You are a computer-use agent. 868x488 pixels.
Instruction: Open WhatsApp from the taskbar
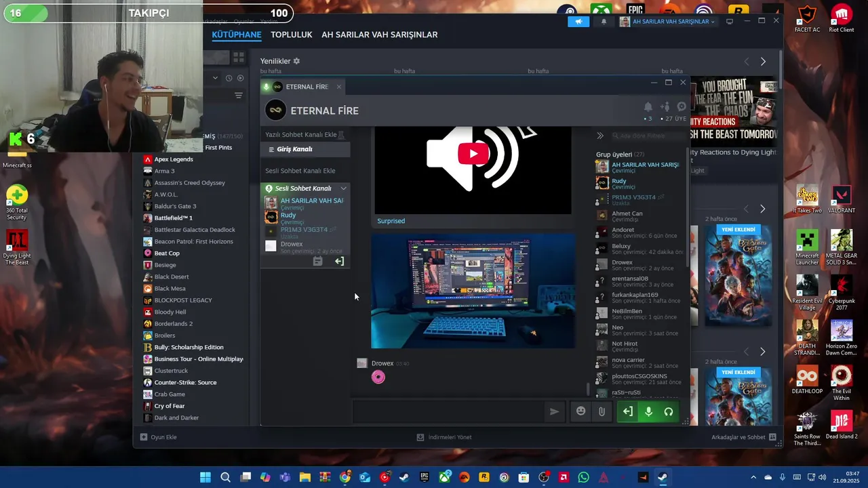click(584, 477)
